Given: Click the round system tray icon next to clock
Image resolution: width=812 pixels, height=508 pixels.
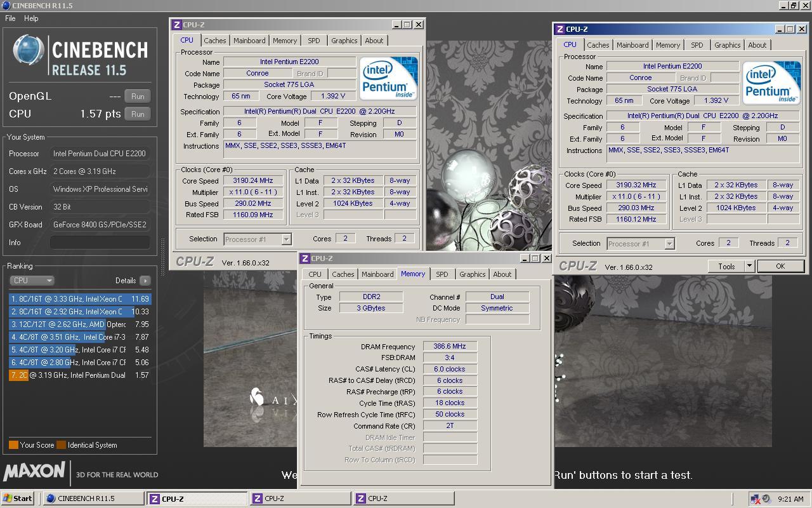Looking at the screenshot, I should click(x=766, y=499).
